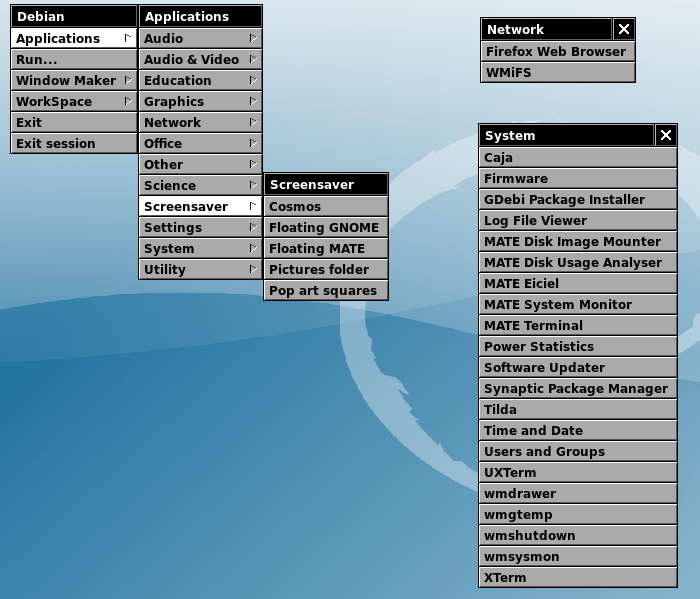700x599 pixels.
Task: Launch the Cosmos screensaver
Action: point(326,206)
